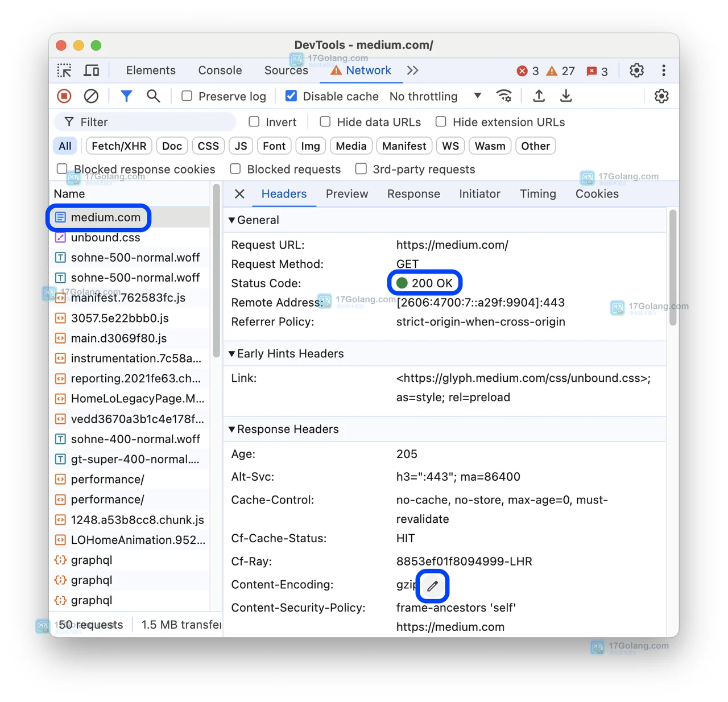Filter requests by Other type
The height and width of the screenshot is (702, 728).
(x=535, y=146)
